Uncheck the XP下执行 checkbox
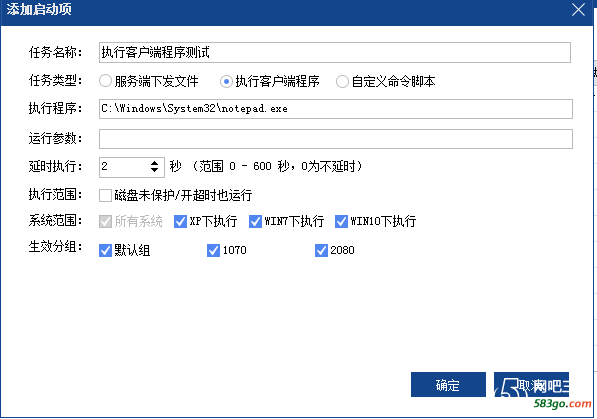Viewport: 597px width, 419px height. (180, 221)
